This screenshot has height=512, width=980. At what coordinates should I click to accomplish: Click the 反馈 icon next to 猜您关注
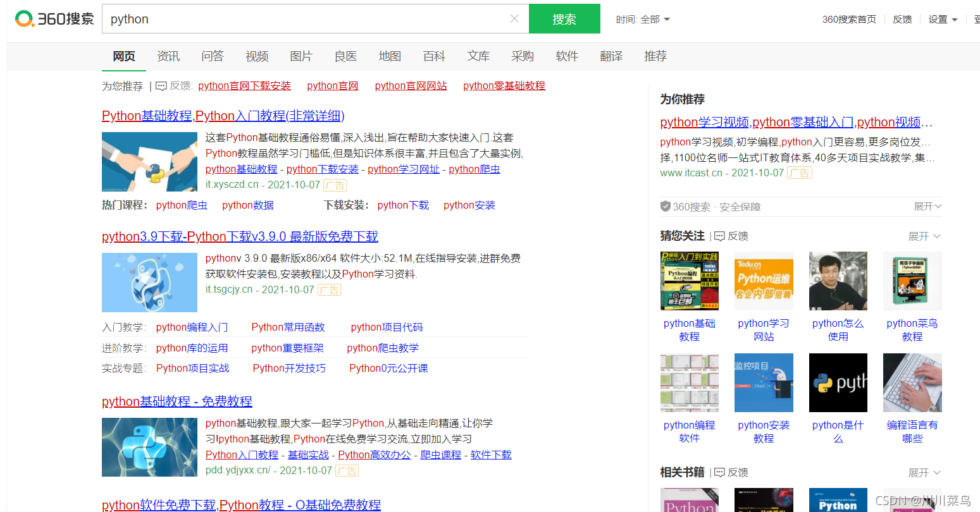click(x=719, y=236)
